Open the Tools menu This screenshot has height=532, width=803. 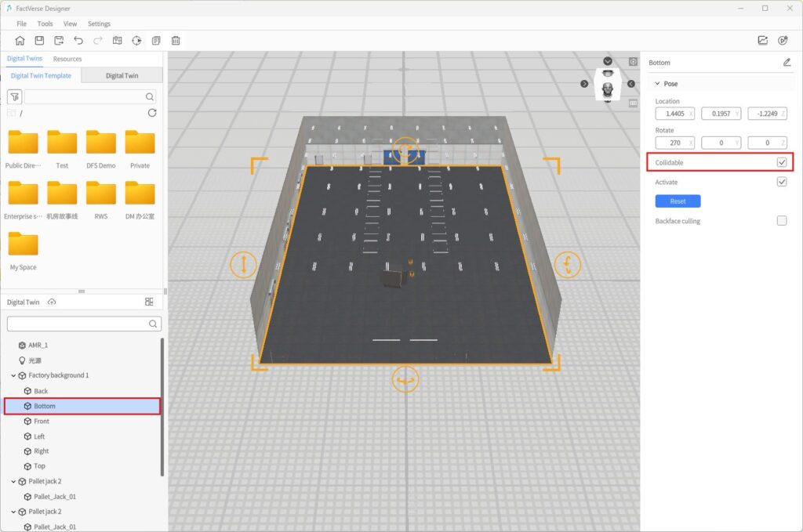coord(45,24)
